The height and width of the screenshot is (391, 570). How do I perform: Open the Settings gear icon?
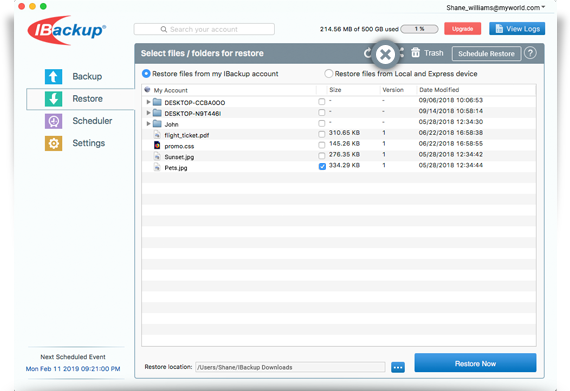(53, 143)
